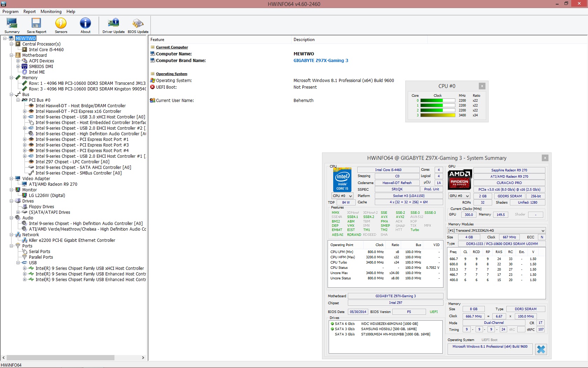Viewport: 588px width, 368px height.
Task: Select LG L226W (Digital) monitor item
Action: [47, 196]
